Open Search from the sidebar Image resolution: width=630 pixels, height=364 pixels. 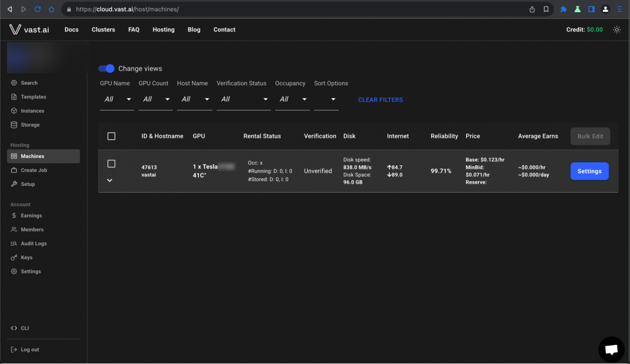coord(29,83)
